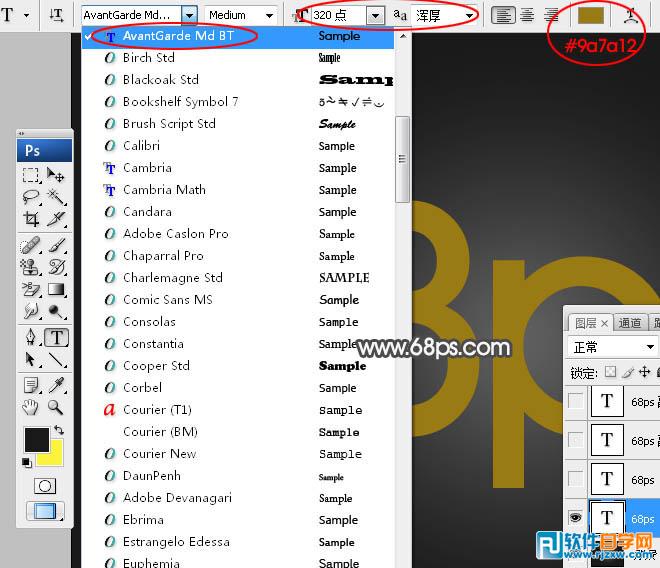This screenshot has height=568, width=660.
Task: Choose Calibri font from list
Action: (x=238, y=146)
